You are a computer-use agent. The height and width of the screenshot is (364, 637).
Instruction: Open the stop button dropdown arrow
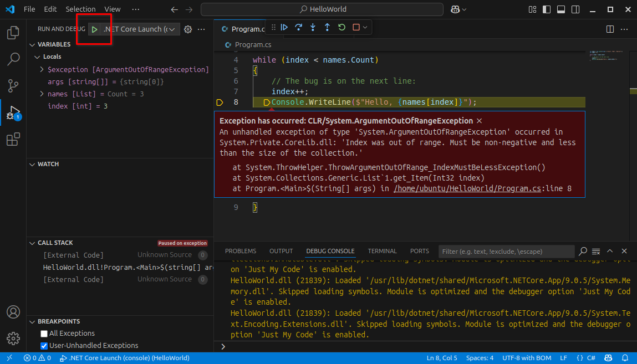(x=365, y=27)
